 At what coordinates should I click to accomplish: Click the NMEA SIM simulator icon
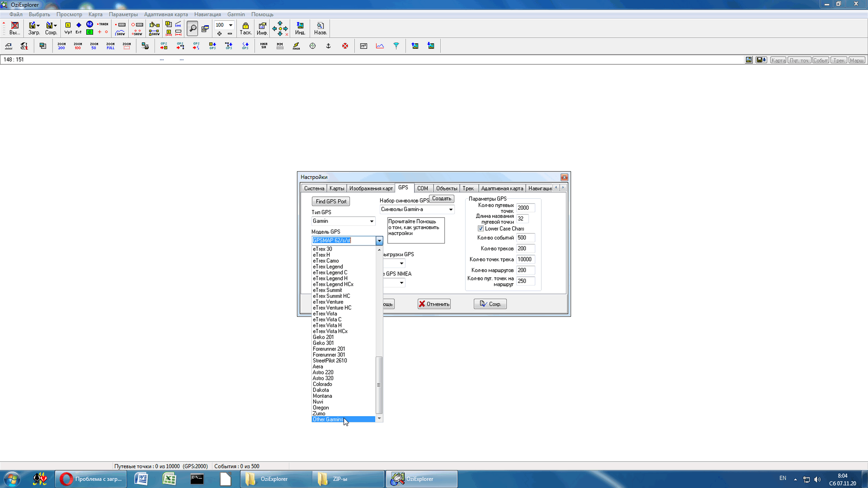[x=263, y=46]
